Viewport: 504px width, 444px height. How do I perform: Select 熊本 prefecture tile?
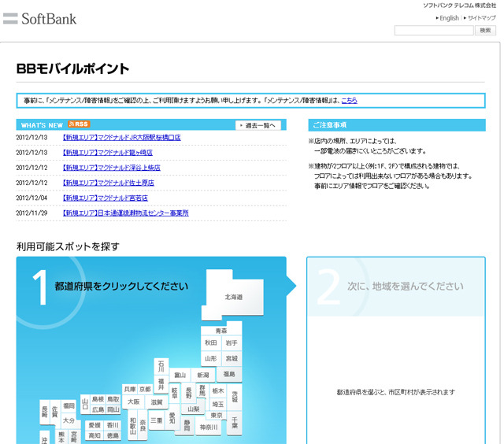pyautogui.click(x=61, y=436)
